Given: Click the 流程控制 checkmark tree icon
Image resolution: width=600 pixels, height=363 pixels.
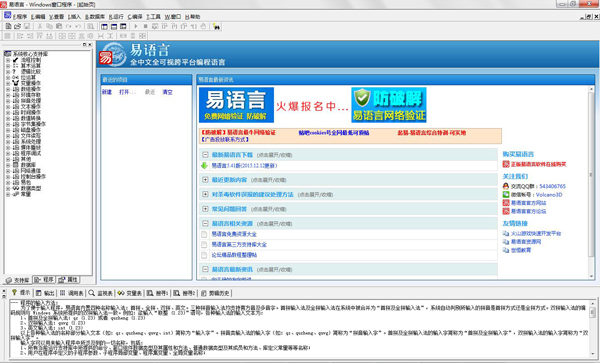Looking at the screenshot, I should click(16, 60).
